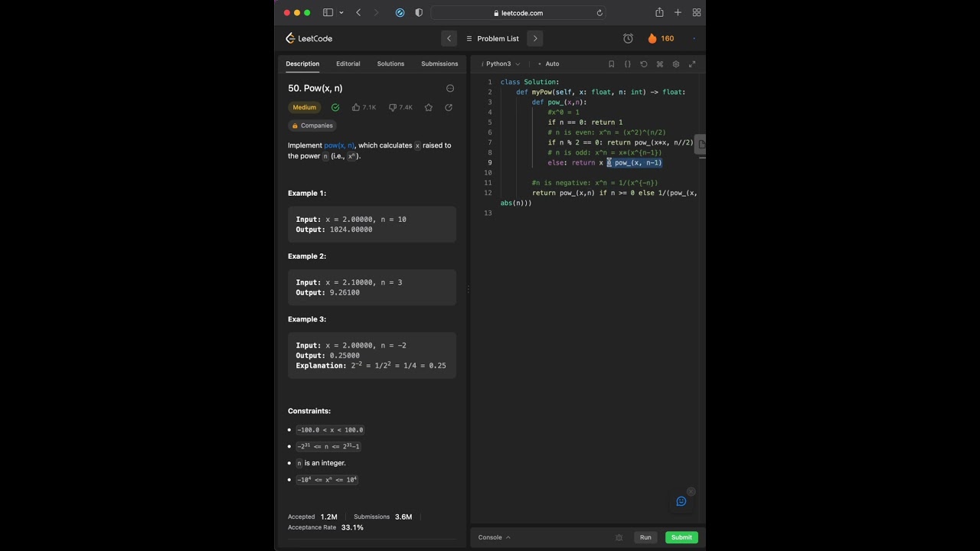
Task: Open the floating chat assistant icon
Action: (x=681, y=501)
